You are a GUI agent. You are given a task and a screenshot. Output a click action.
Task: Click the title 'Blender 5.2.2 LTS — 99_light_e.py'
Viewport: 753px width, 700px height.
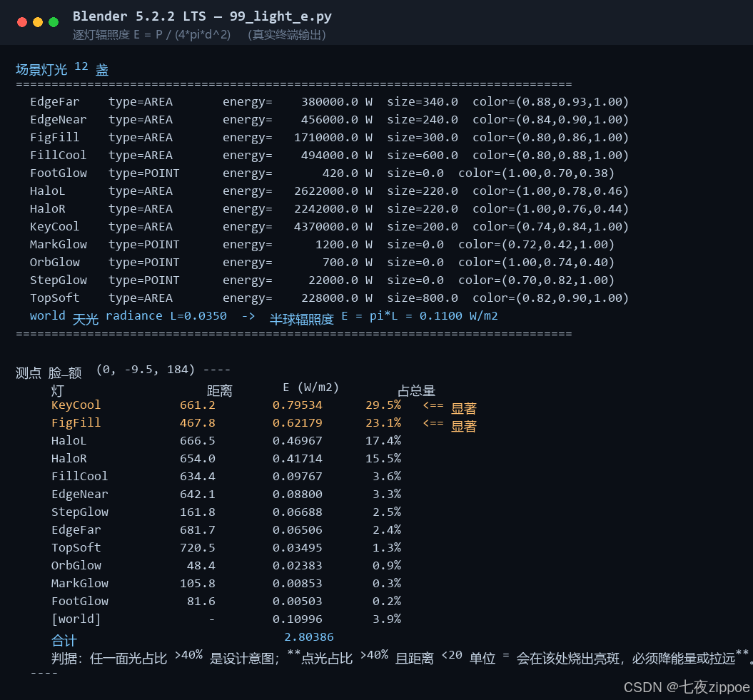tap(202, 16)
